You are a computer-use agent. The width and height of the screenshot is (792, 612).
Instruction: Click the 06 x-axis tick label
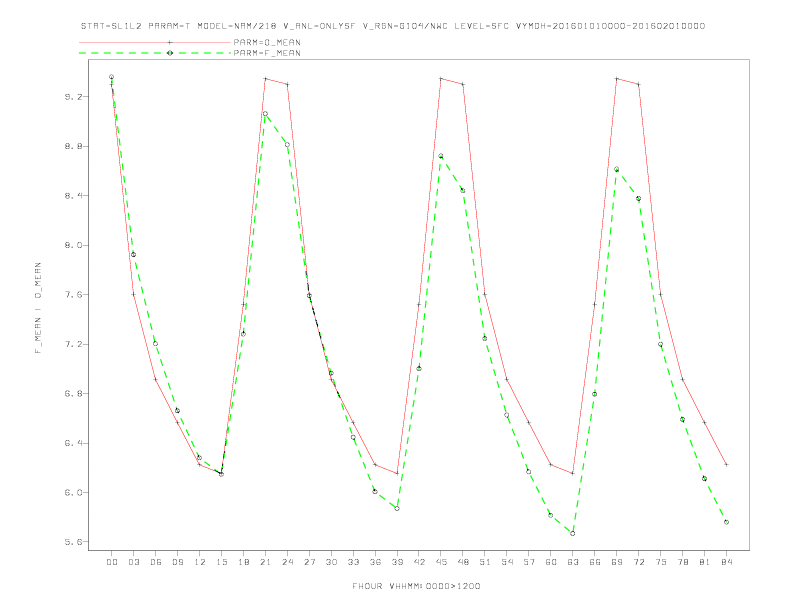(156, 562)
